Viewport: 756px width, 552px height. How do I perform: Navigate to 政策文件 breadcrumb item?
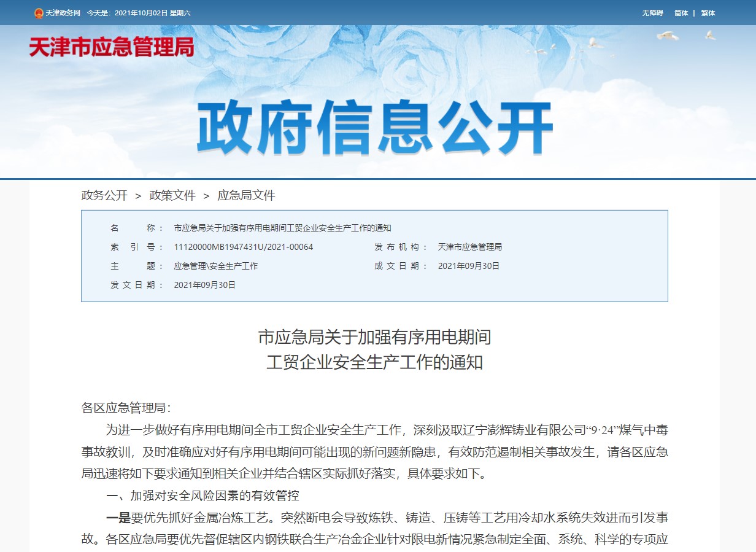tap(172, 195)
